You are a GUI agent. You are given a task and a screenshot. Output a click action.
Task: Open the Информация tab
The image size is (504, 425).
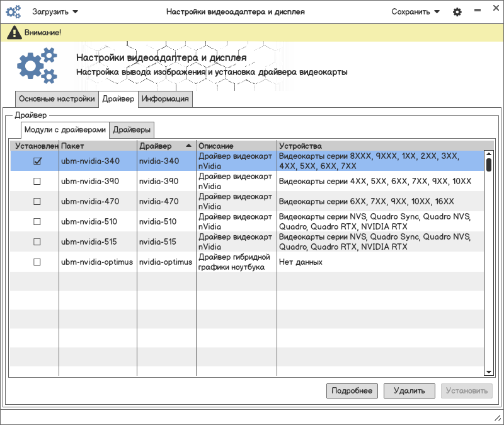click(165, 100)
